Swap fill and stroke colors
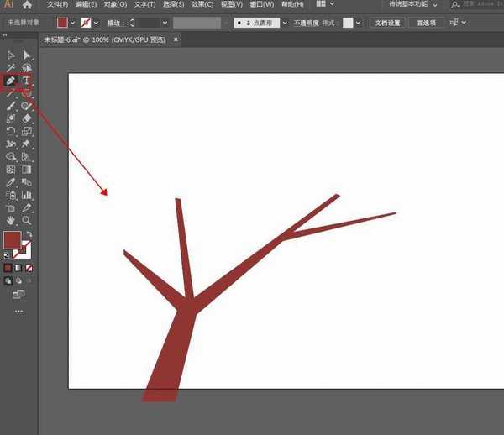 pyautogui.click(x=29, y=234)
